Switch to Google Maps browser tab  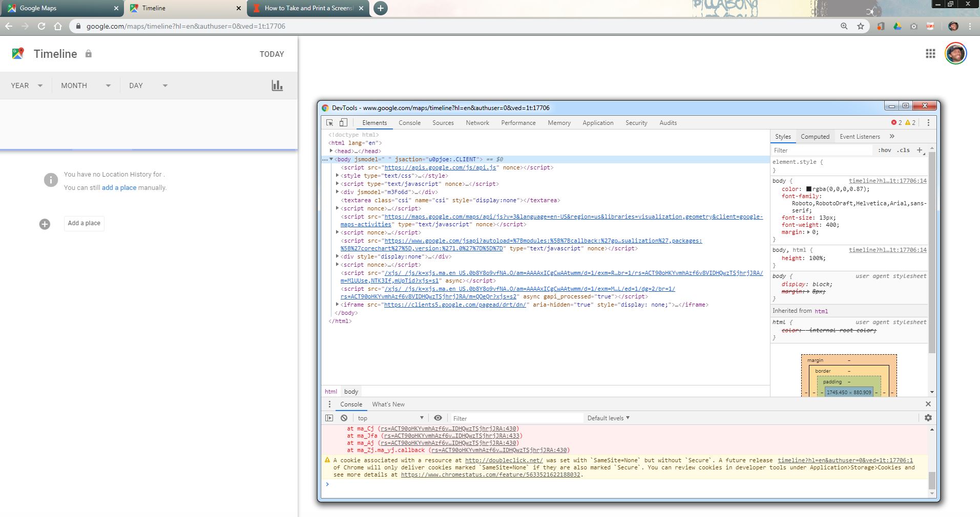(61, 8)
